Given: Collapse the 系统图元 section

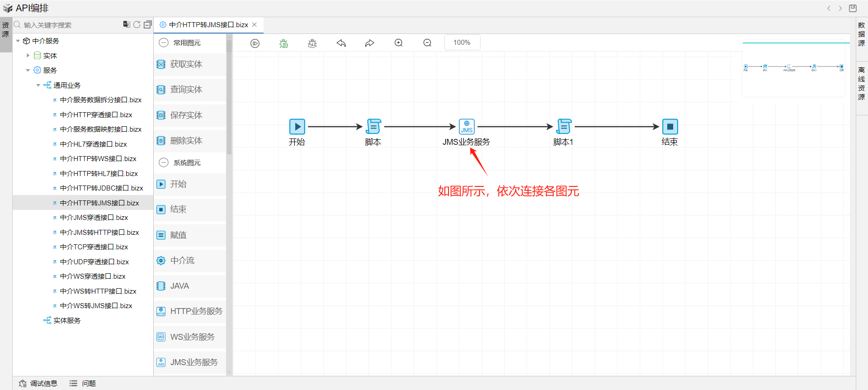Looking at the screenshot, I should pos(164,162).
